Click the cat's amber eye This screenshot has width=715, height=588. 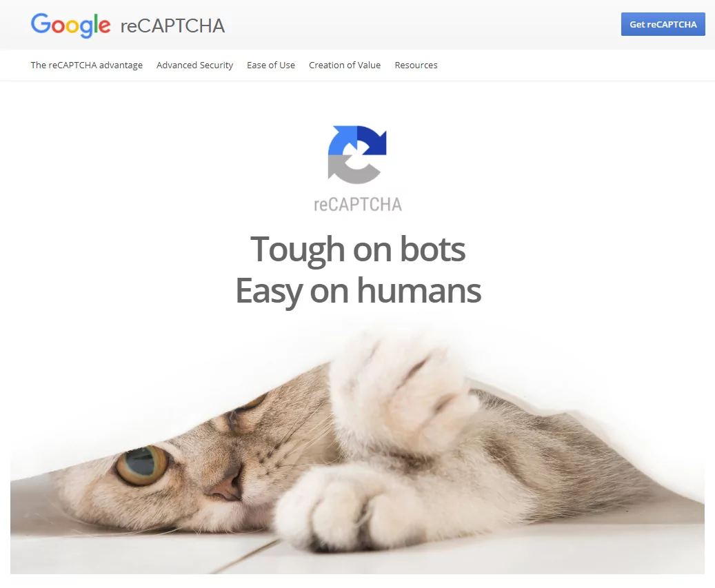142,465
